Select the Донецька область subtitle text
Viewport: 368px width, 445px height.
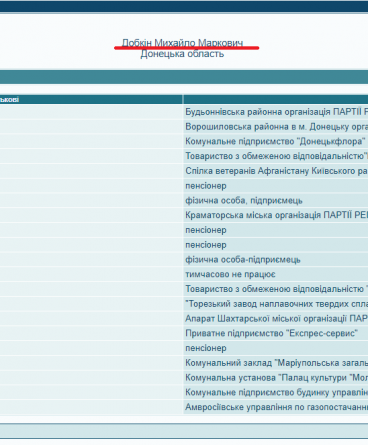pyautogui.click(x=182, y=54)
